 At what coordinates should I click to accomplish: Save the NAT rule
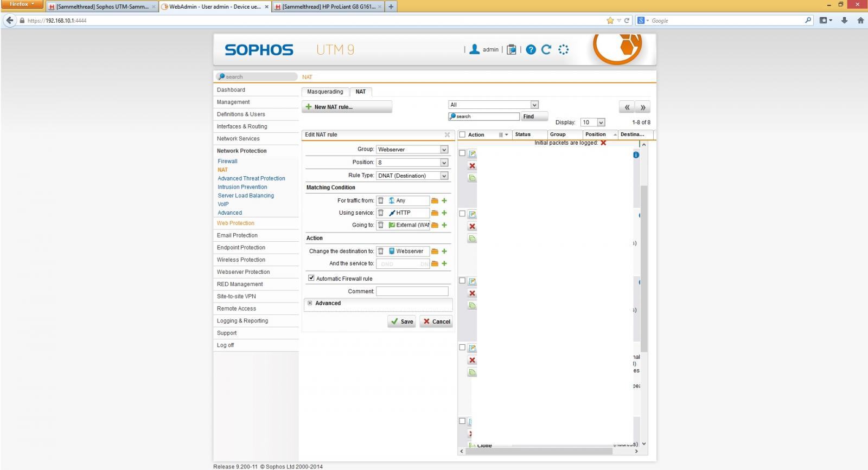point(401,321)
